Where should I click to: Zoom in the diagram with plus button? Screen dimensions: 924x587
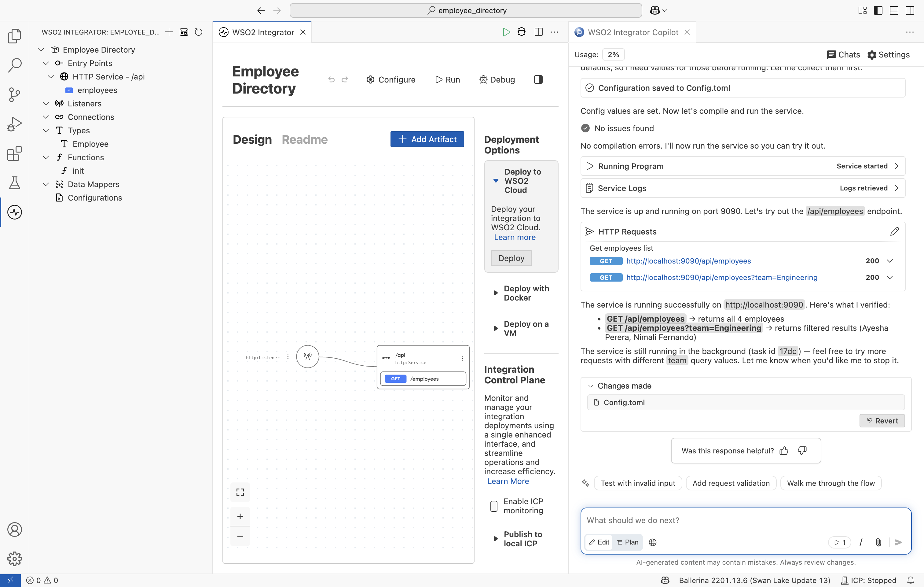pos(240,516)
